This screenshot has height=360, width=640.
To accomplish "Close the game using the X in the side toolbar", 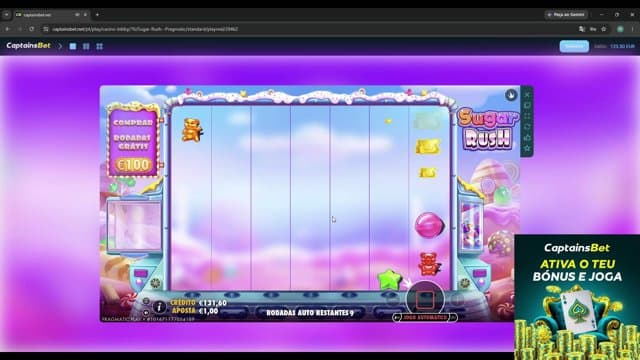I will (527, 95).
